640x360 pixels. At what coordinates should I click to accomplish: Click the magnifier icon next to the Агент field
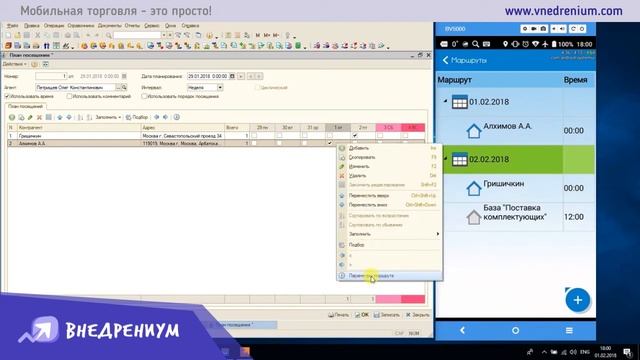coord(124,87)
